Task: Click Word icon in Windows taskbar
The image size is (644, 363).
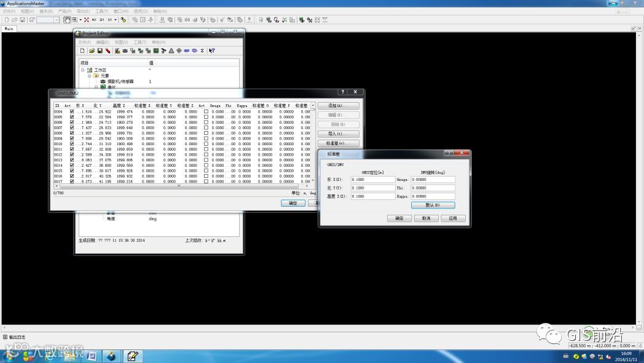Action: [92, 356]
